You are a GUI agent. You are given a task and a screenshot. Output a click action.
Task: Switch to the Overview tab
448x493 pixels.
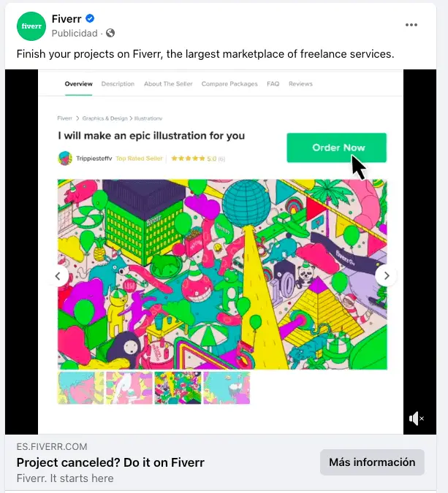[79, 84]
